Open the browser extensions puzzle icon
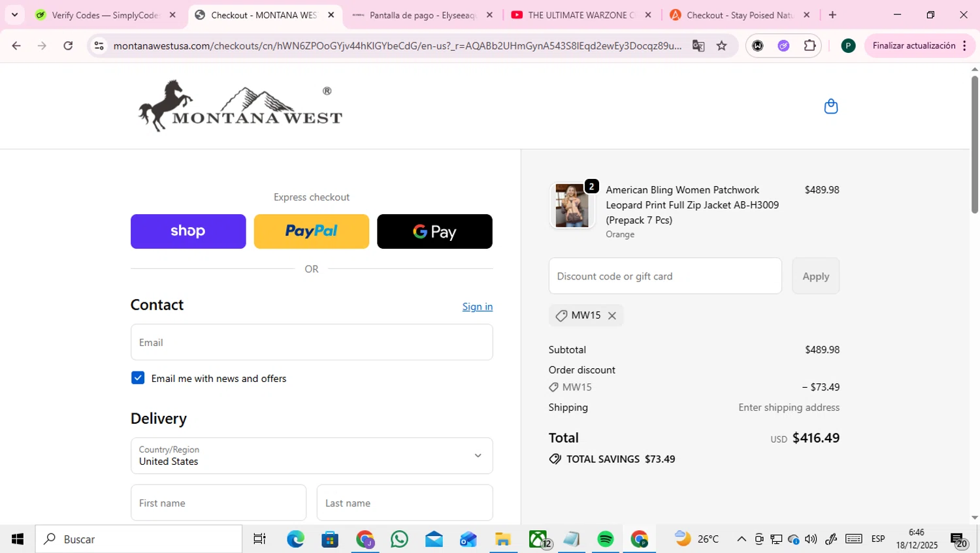 [x=809, y=46]
